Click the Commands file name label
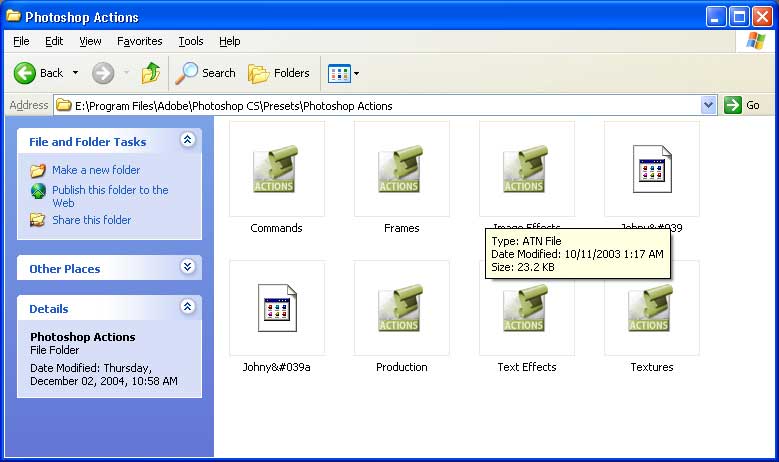779x462 pixels. click(x=276, y=228)
